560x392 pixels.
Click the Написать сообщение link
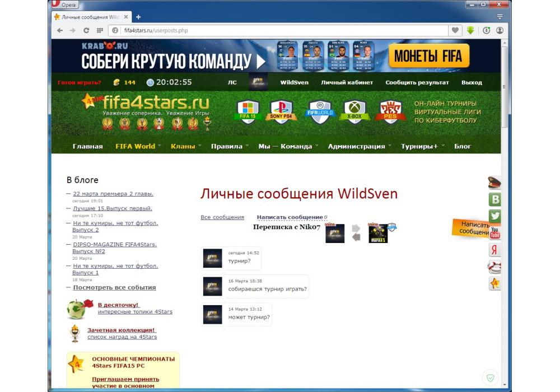point(290,217)
